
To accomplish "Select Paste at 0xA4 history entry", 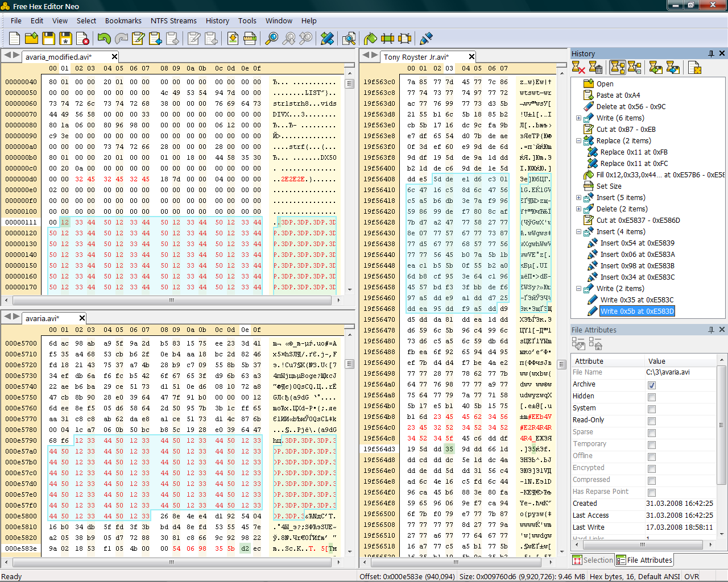I will point(618,95).
